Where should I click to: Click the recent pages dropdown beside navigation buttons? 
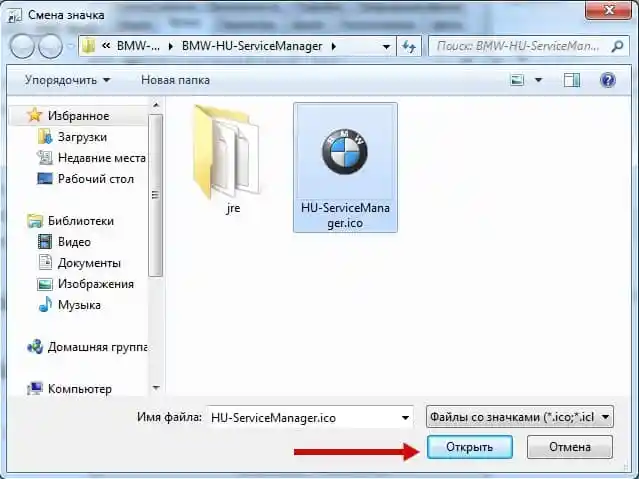pyautogui.click(x=70, y=46)
